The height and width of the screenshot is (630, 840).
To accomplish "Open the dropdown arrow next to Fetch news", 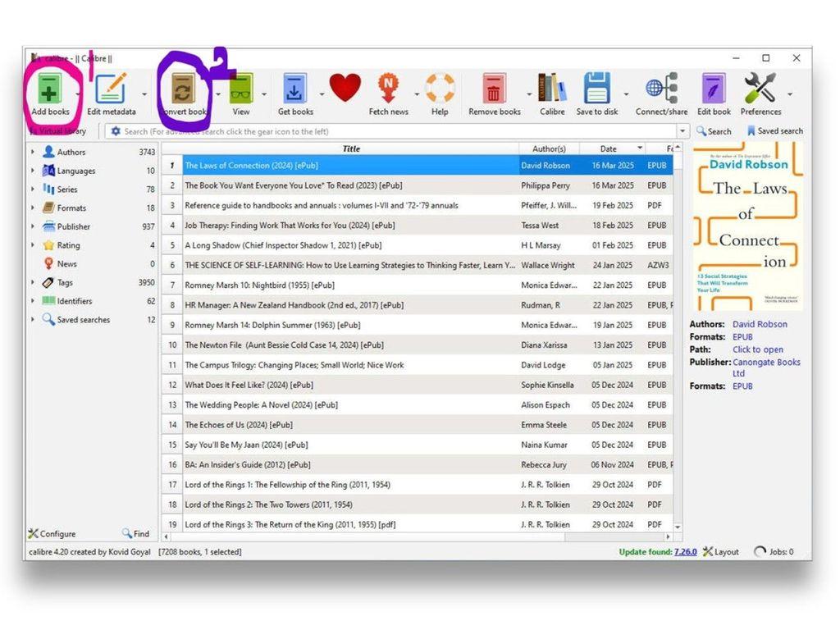I will (416, 94).
